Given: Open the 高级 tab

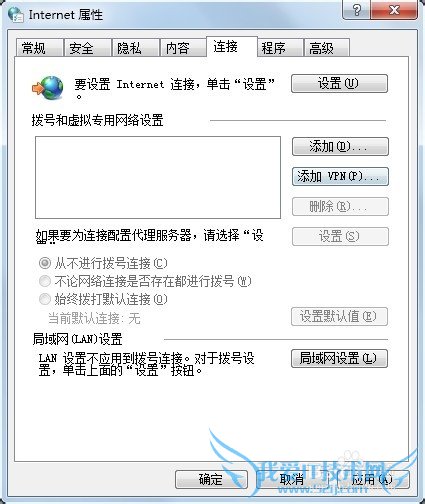Looking at the screenshot, I should point(327,48).
